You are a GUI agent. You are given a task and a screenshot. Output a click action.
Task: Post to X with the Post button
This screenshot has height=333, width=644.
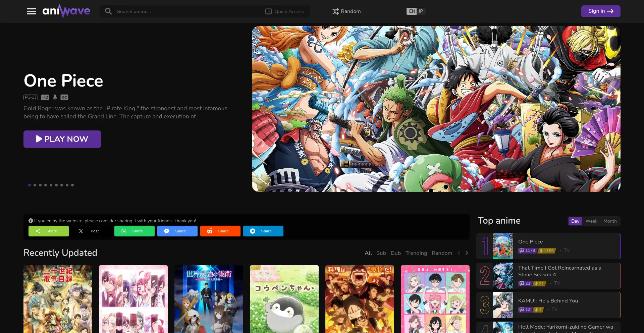pos(92,231)
